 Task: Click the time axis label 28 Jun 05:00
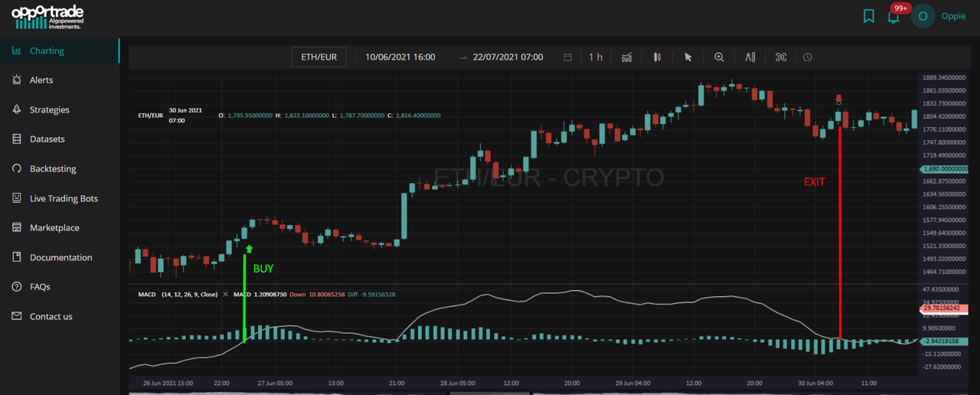(458, 383)
